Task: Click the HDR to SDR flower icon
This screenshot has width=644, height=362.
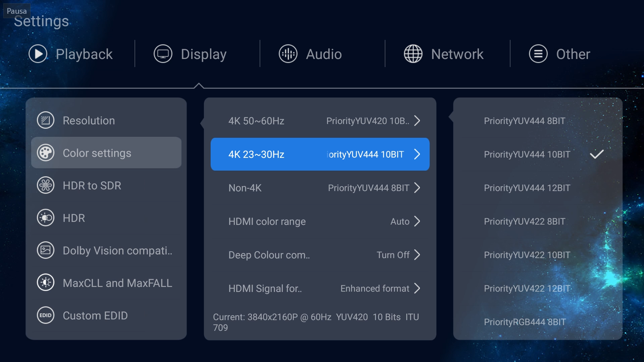Action: coord(46,185)
